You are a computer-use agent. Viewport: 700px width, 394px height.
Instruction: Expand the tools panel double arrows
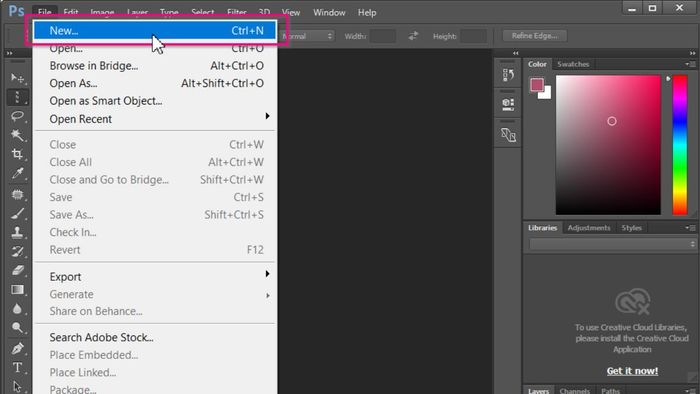click(x=9, y=53)
